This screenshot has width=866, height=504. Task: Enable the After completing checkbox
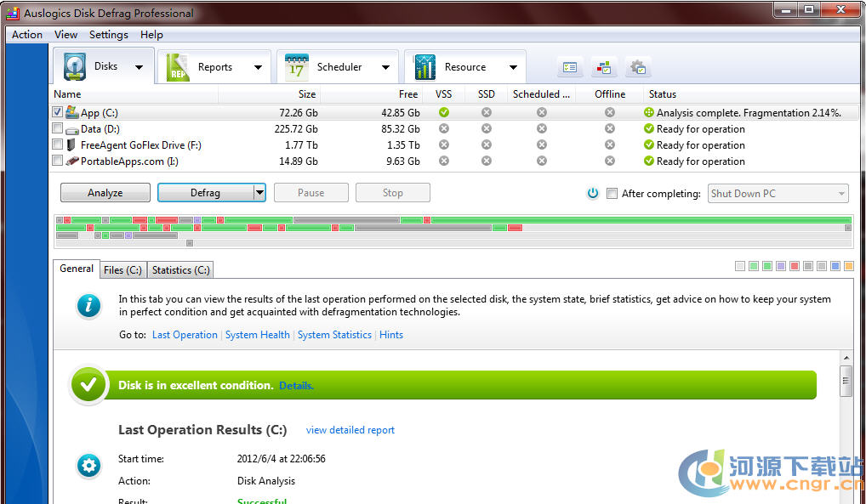[612, 194]
